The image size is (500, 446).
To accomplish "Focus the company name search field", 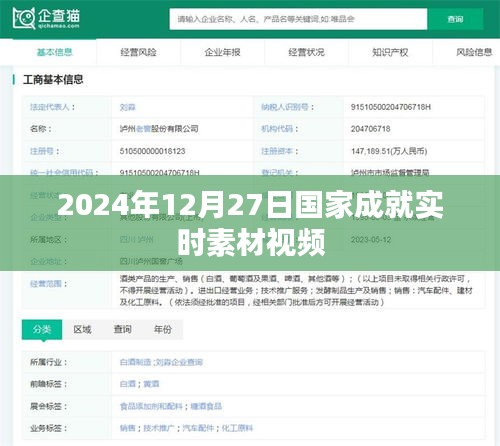I will [x=298, y=19].
